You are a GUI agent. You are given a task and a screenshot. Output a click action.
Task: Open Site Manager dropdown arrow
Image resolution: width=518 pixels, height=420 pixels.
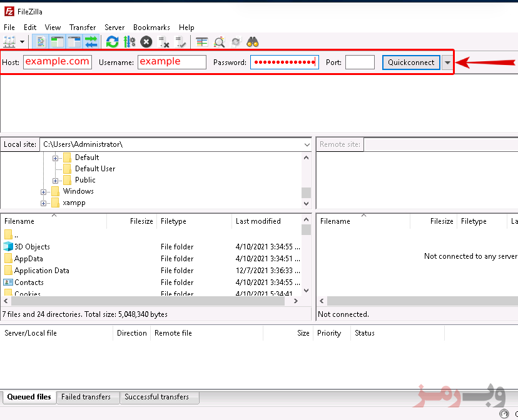(x=22, y=42)
